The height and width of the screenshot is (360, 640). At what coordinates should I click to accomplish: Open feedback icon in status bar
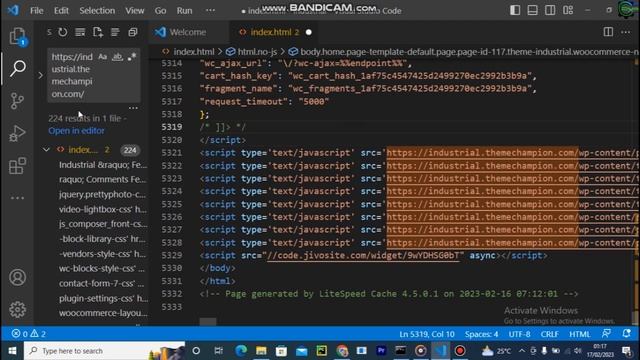click(x=607, y=333)
